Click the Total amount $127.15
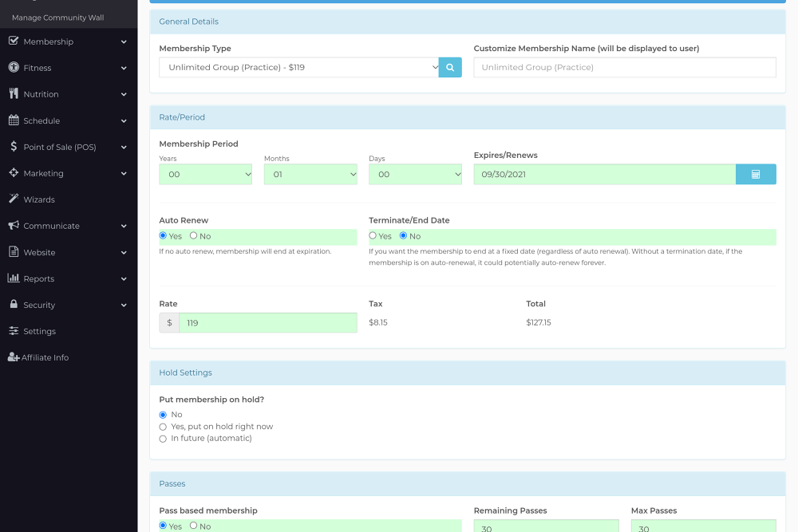Image resolution: width=798 pixels, height=532 pixels. click(539, 322)
